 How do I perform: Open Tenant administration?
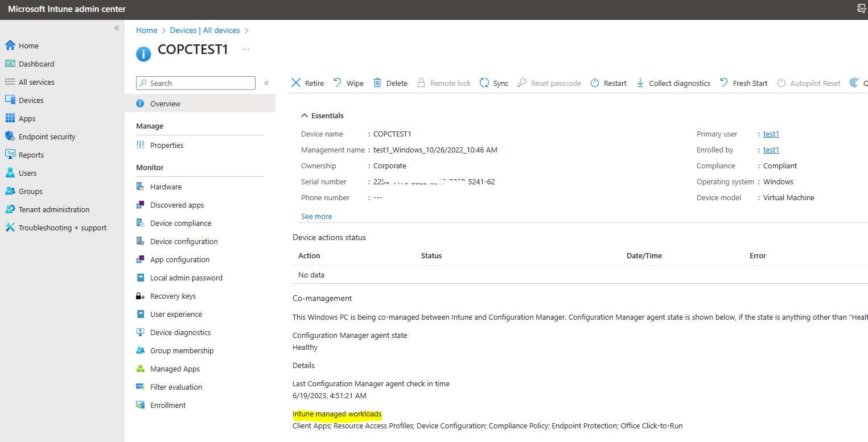pos(54,209)
